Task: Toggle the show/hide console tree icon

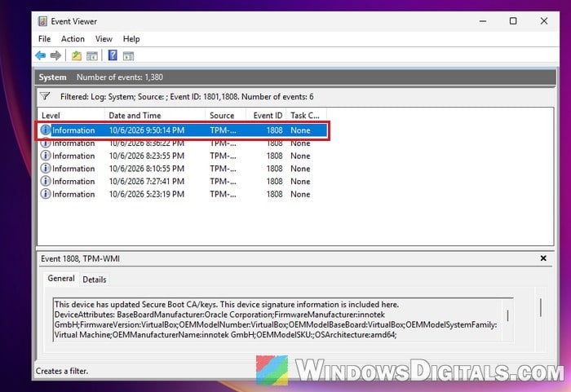Action: 92,55
